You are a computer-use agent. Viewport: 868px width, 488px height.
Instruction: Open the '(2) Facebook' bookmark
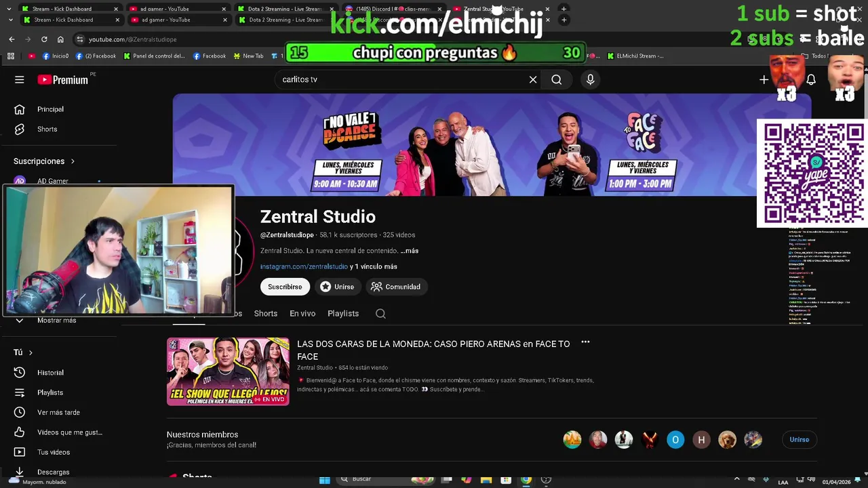[96, 56]
